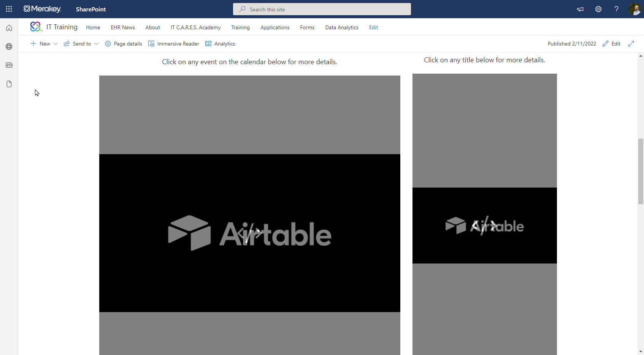Open My sites globe icon
Image resolution: width=644 pixels, height=355 pixels.
click(9, 46)
